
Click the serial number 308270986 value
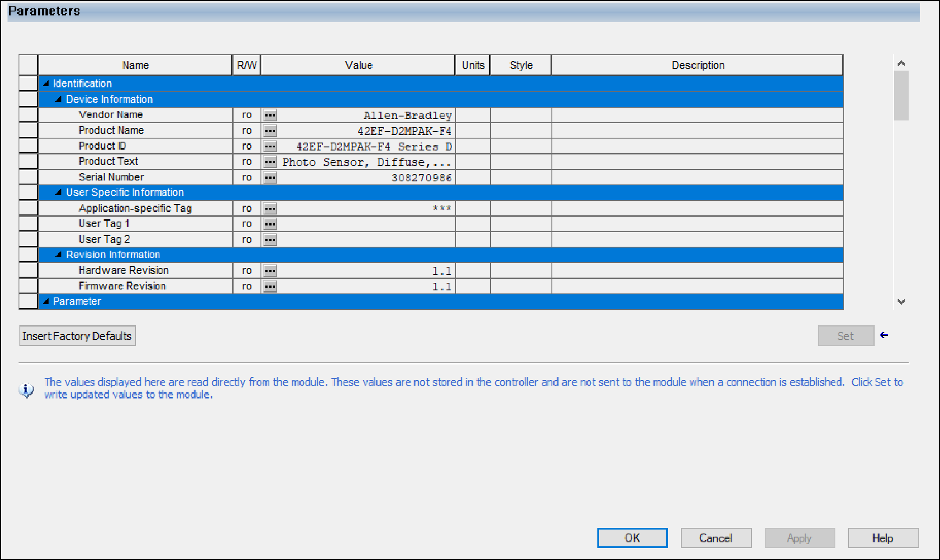pos(422,178)
